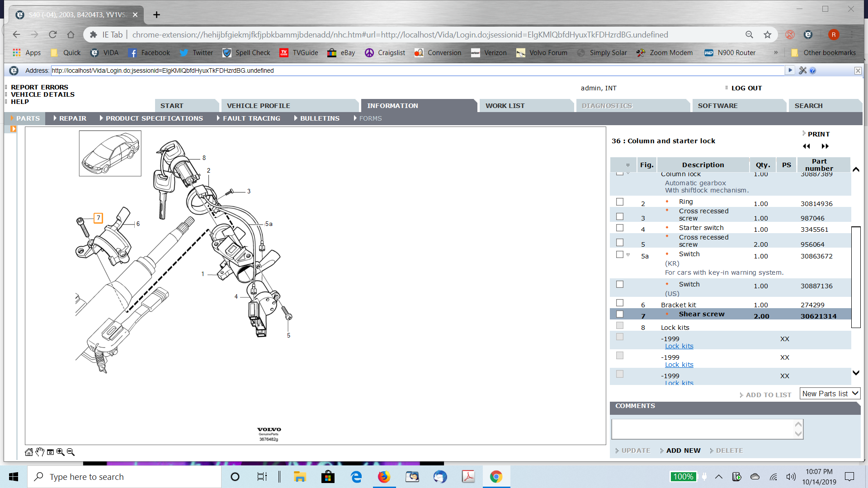This screenshot has height=488, width=868.
Task: Go to previous parts section arrows
Action: click(x=807, y=146)
